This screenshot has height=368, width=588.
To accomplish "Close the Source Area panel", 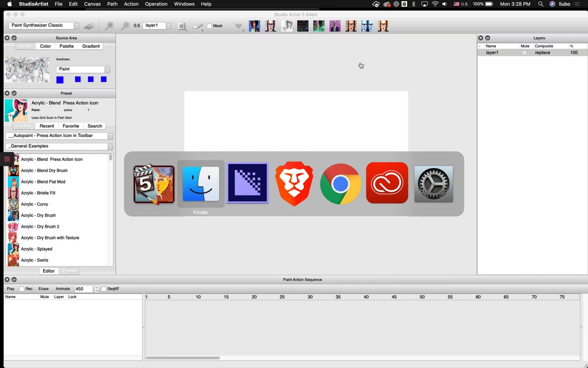I will (x=7, y=38).
